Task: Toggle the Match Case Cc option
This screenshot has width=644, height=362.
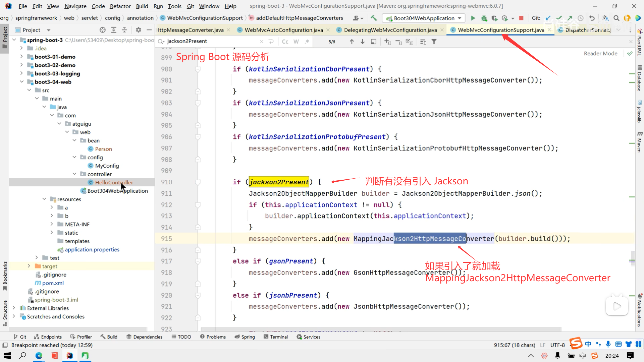Action: [x=285, y=42]
